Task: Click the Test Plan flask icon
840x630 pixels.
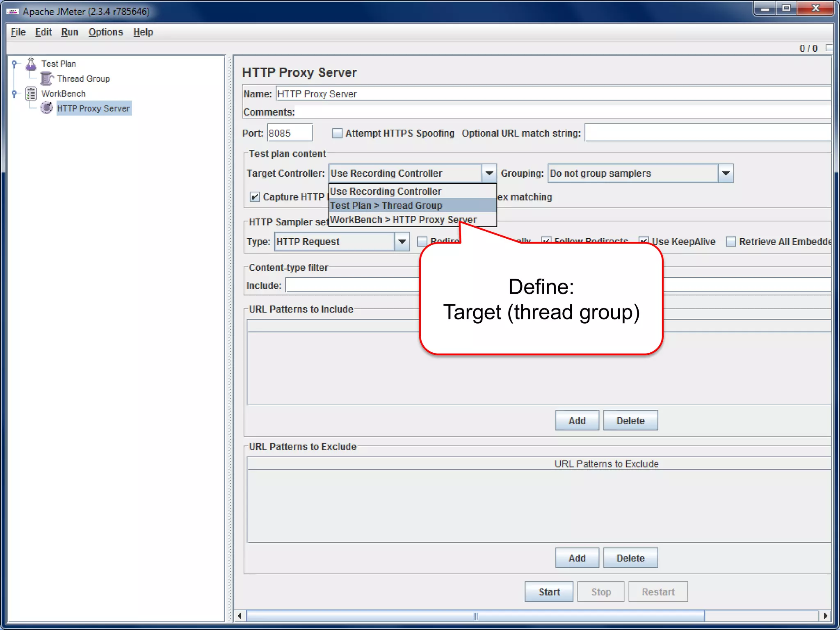Action: pyautogui.click(x=31, y=64)
